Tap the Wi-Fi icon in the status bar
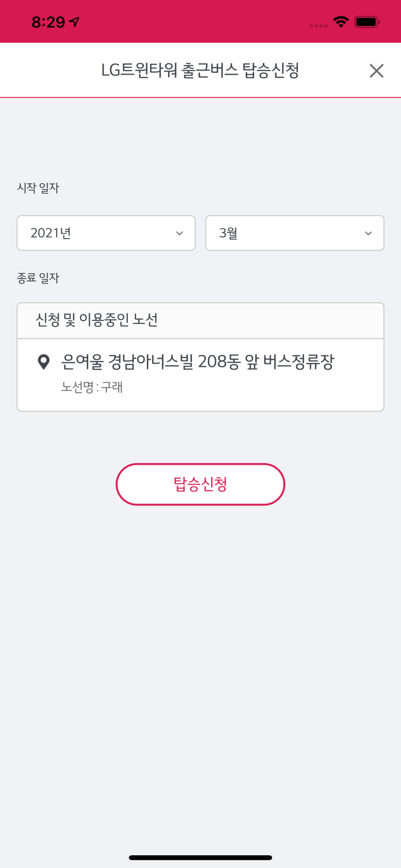Viewport: 401px width, 868px height. point(340,21)
